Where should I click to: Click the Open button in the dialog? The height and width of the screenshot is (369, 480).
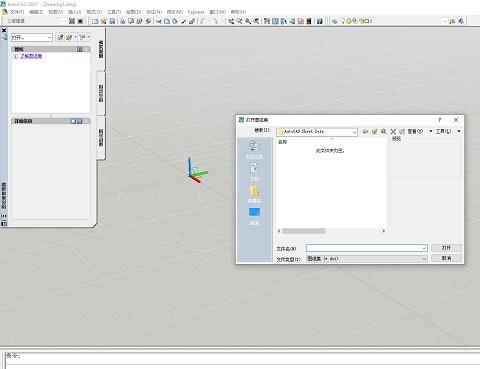[446, 248]
